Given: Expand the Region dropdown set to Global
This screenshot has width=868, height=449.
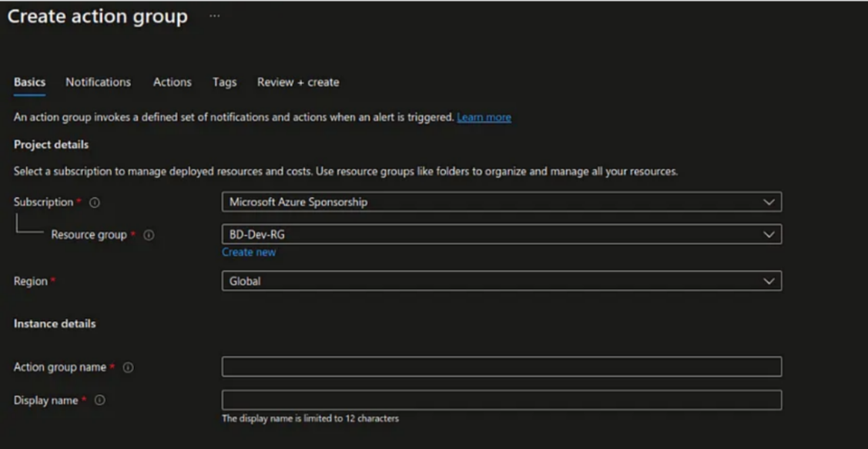Looking at the screenshot, I should [501, 281].
